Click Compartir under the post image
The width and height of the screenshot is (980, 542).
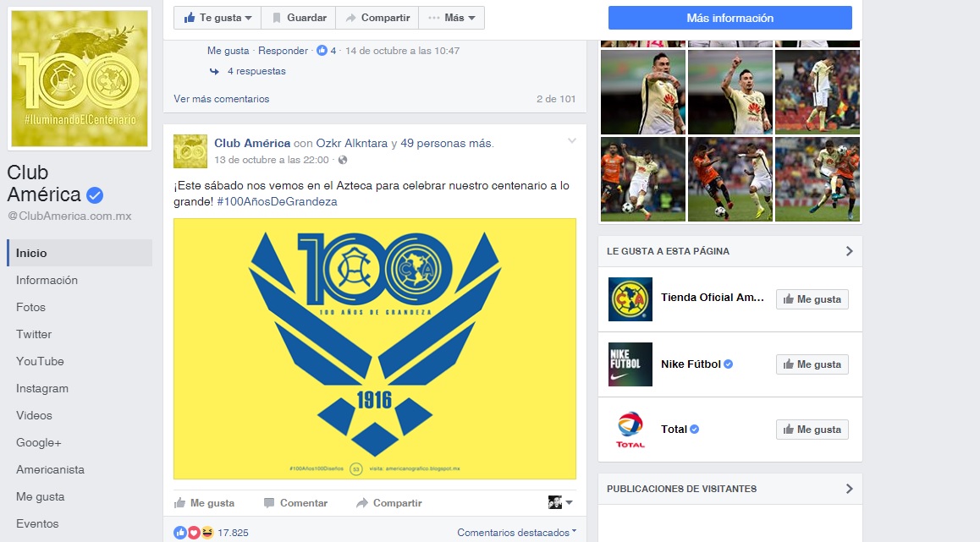(x=388, y=502)
